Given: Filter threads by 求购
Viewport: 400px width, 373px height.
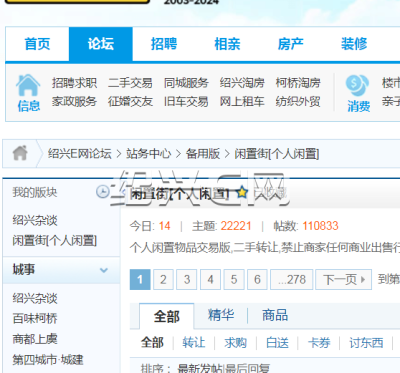Looking at the screenshot, I should point(236,343).
